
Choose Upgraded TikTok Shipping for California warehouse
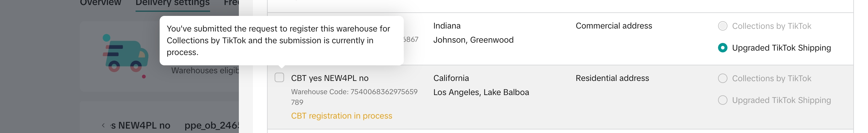pyautogui.click(x=722, y=100)
